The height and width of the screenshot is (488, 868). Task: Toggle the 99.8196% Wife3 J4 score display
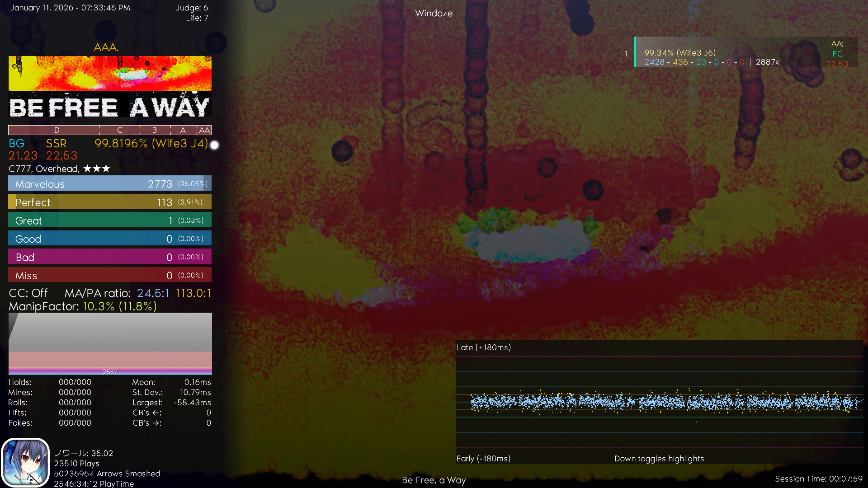click(151, 144)
